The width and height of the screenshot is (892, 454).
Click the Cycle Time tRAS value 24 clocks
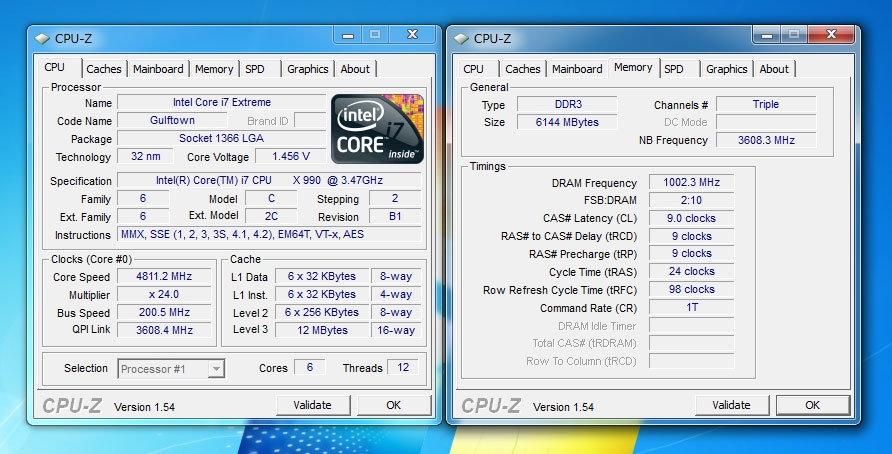691,271
